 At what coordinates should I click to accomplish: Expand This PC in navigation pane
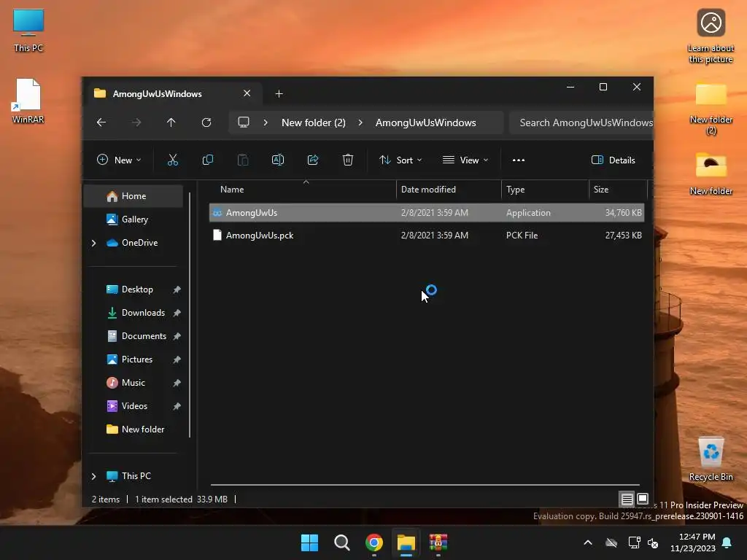94,476
